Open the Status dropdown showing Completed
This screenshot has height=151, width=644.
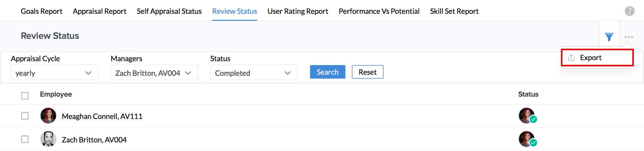tap(254, 73)
